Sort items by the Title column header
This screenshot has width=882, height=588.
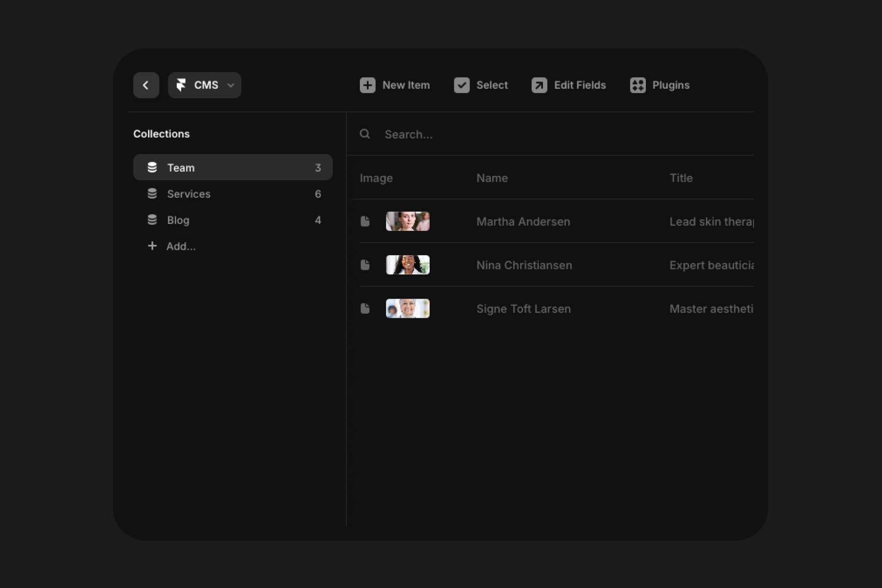(x=681, y=178)
